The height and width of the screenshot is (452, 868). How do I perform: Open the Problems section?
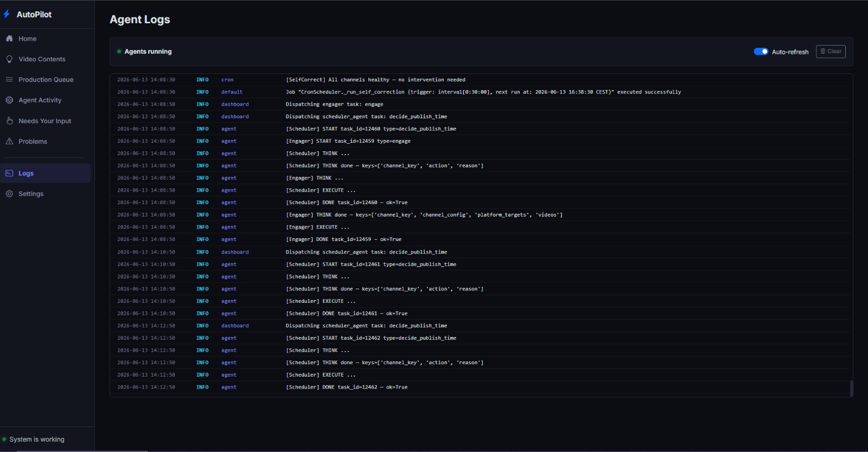pos(46,142)
